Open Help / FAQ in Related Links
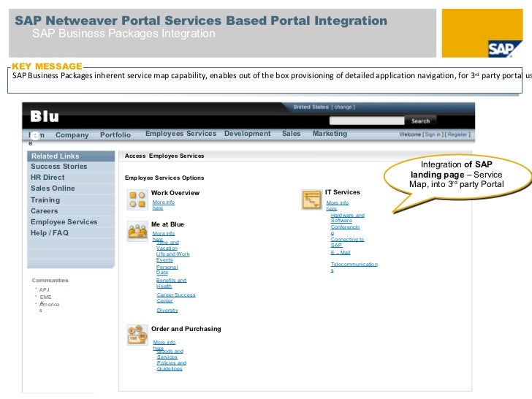This screenshot has height=399, width=532. tap(50, 233)
